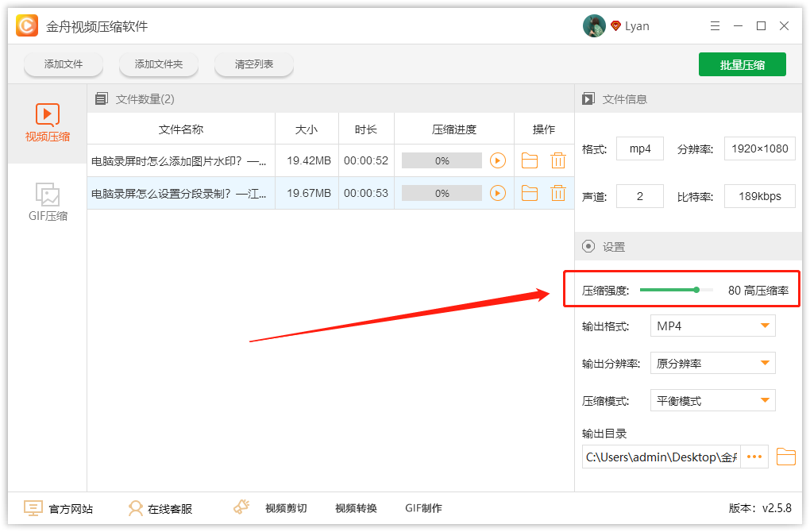The width and height of the screenshot is (810, 532).
Task: Click the 输出目录 label
Action: coord(604,434)
